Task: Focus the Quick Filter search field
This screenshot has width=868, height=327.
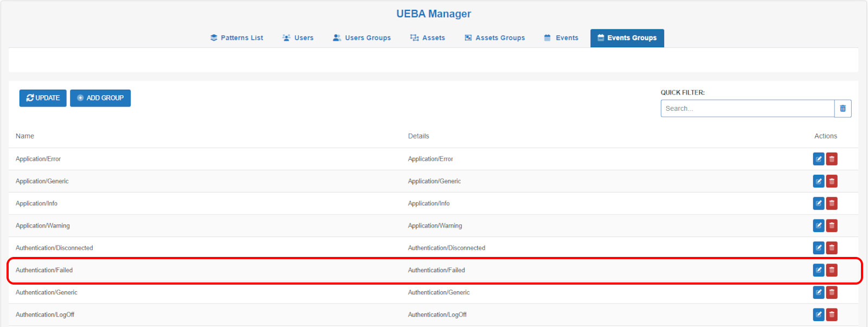Action: point(748,109)
